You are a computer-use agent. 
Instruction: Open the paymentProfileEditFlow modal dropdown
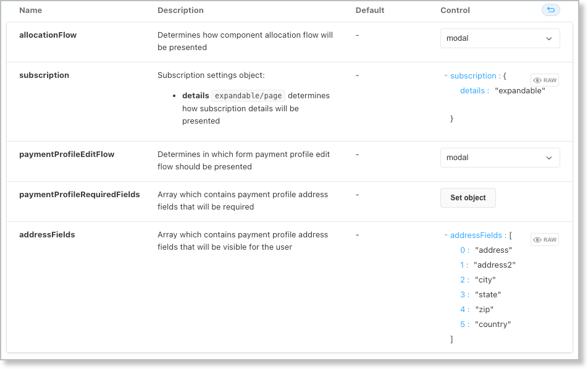tap(500, 158)
